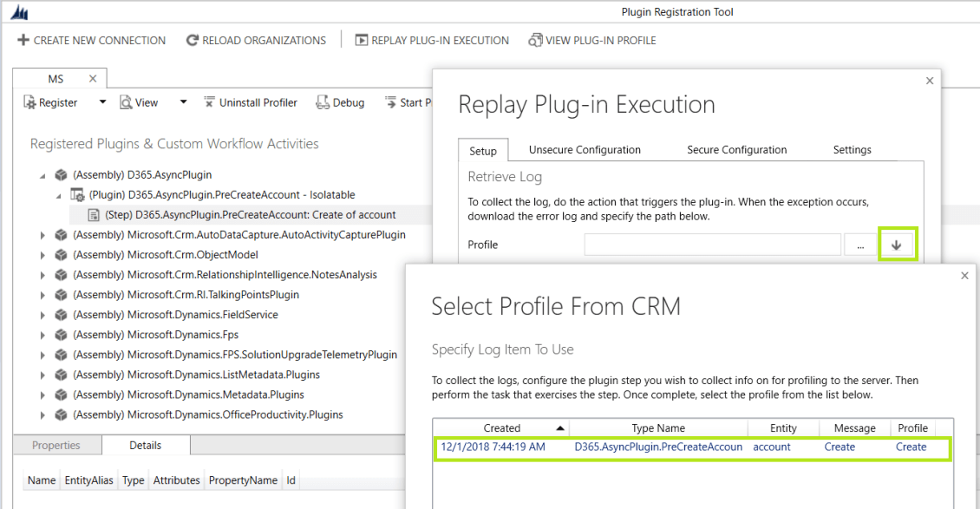
Task: Open Replay Plug-in Execution from the toolbar
Action: coord(362,40)
